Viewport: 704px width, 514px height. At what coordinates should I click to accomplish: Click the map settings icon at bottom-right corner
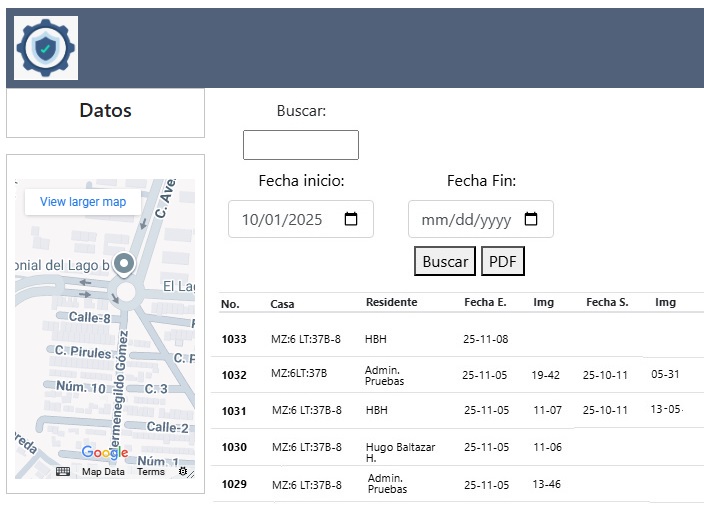pos(183,471)
